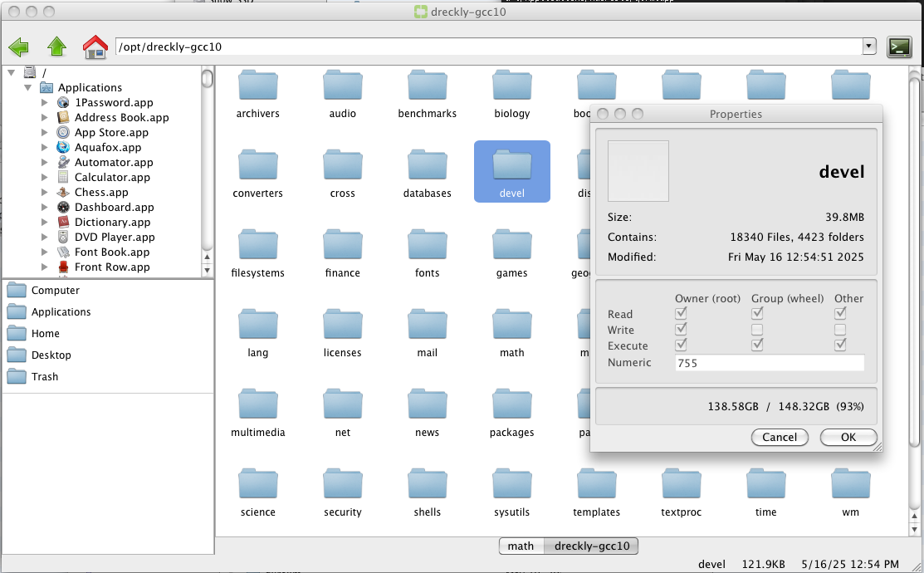Expand Aquafox.app in the tree
Screen dimensions: 924x573
tap(44, 147)
